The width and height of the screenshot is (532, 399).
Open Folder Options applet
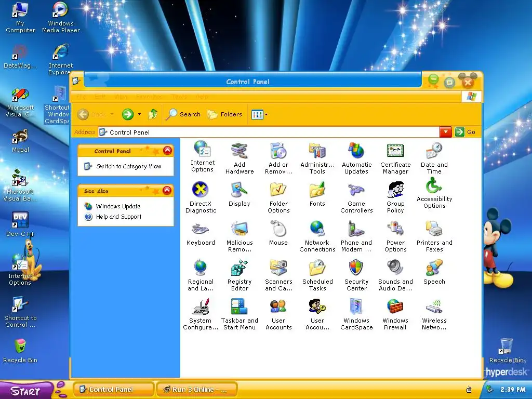pyautogui.click(x=278, y=197)
